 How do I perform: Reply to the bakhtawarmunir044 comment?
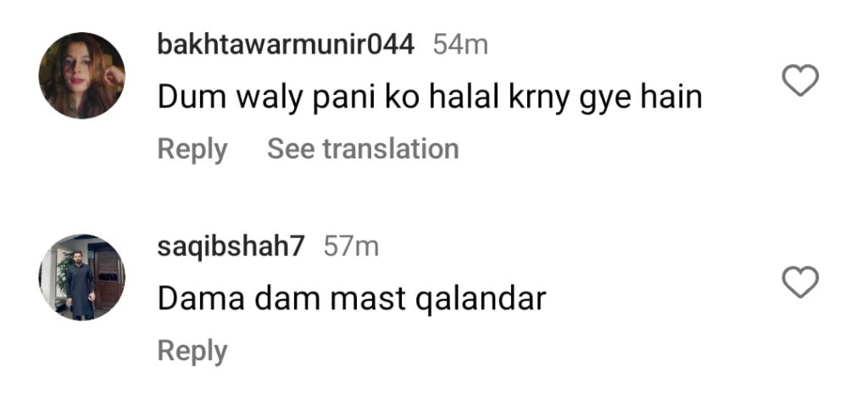pyautogui.click(x=192, y=149)
